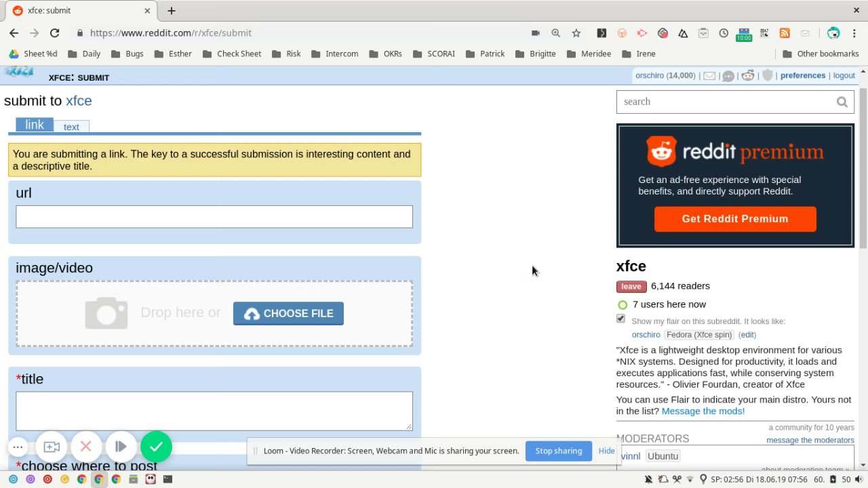Focus the title text area
The width and height of the screenshot is (868, 488).
point(214,411)
